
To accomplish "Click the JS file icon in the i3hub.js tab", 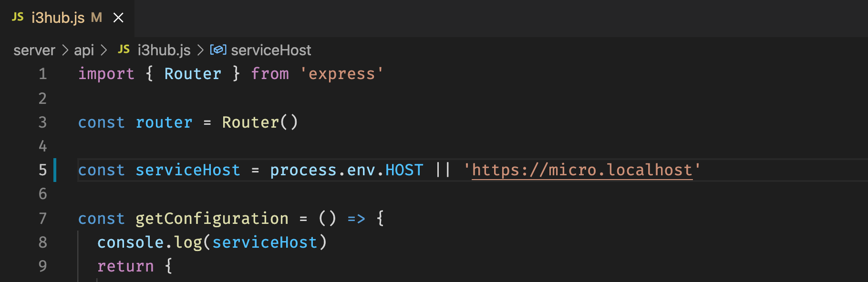I will (18, 17).
